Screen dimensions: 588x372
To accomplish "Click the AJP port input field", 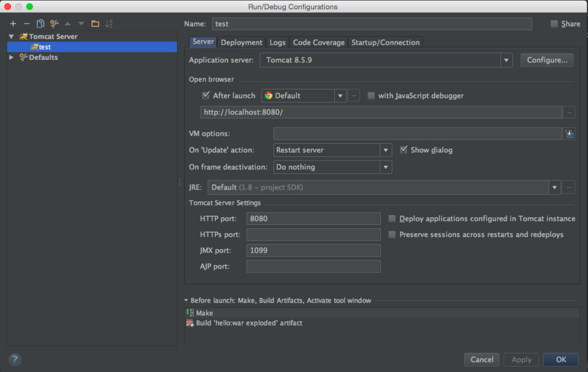I will pos(314,267).
